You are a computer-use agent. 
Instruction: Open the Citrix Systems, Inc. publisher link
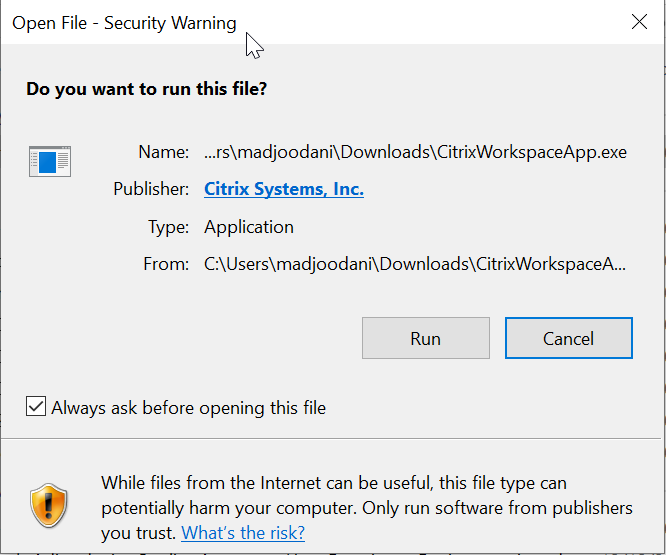(x=284, y=189)
